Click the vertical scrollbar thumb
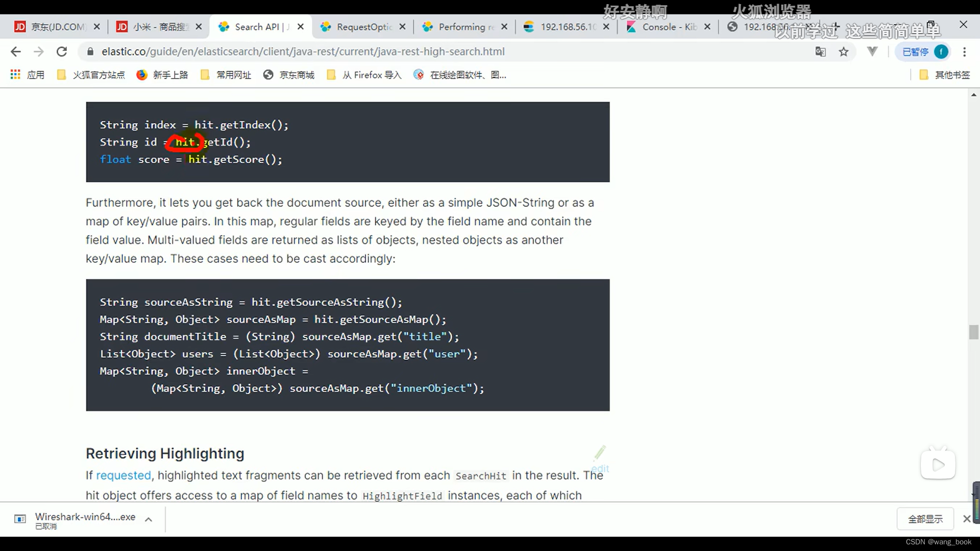The width and height of the screenshot is (980, 551). (x=974, y=332)
